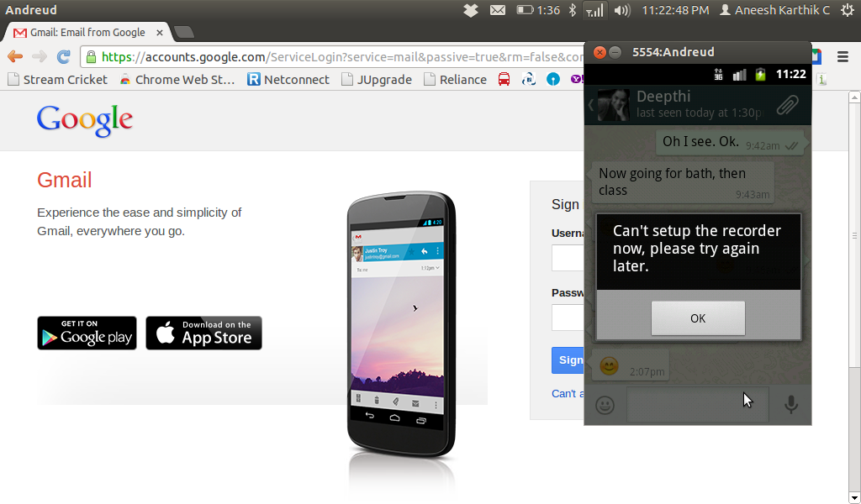Open a new tab

pos(184,33)
